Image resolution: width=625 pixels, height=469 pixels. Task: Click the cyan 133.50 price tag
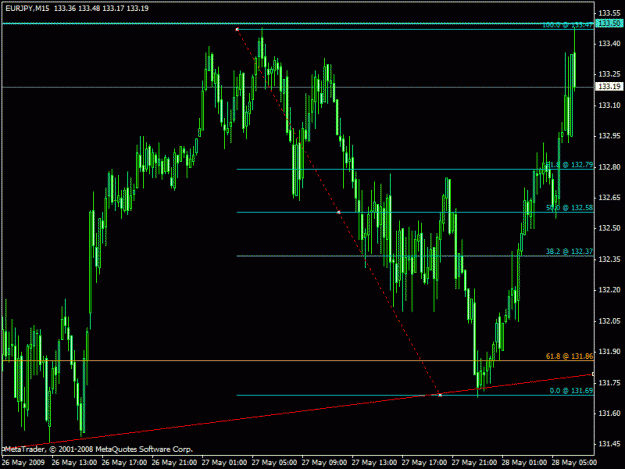(609, 23)
